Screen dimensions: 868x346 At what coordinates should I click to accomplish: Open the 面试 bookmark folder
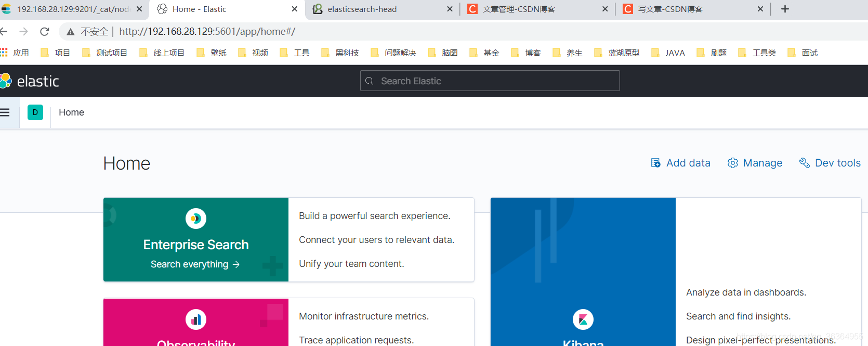[x=803, y=53]
